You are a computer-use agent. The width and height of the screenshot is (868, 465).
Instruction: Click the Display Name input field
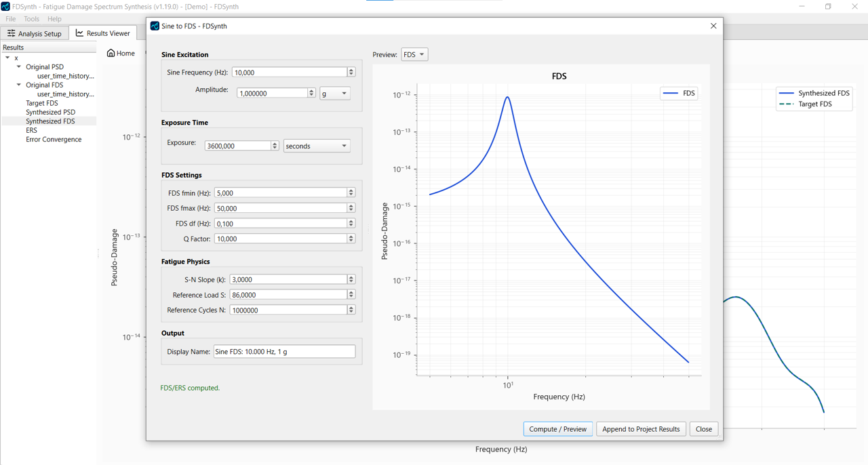pos(284,351)
